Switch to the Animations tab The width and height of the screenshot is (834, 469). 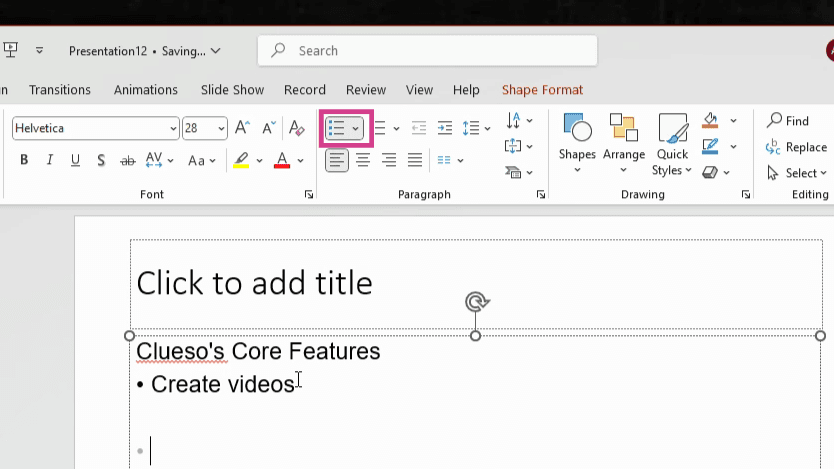click(x=146, y=90)
